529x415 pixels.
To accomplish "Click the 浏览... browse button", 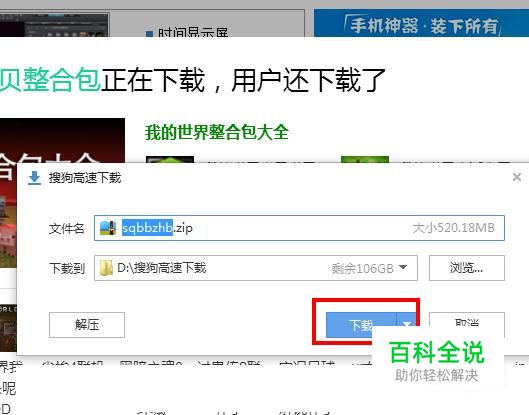I will [467, 268].
